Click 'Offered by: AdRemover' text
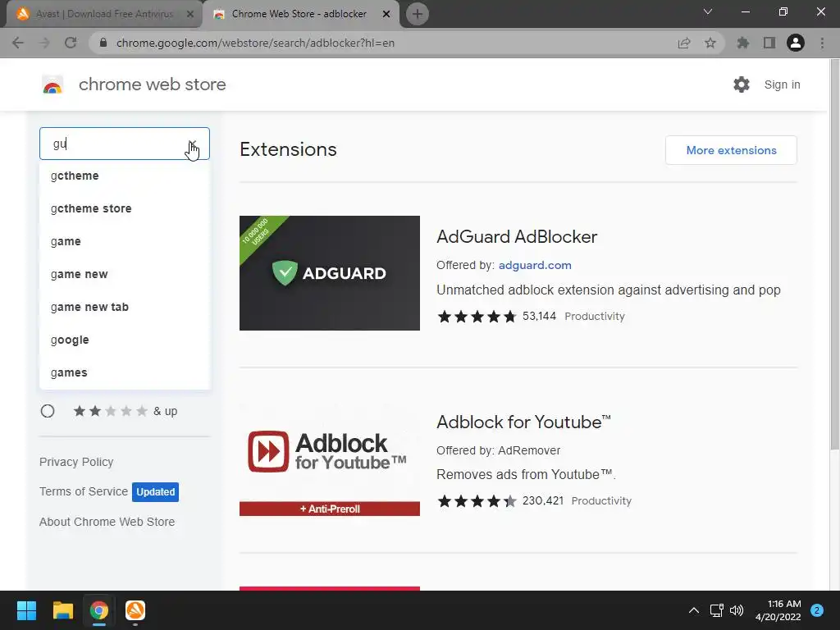The height and width of the screenshot is (630, 840). click(x=498, y=450)
